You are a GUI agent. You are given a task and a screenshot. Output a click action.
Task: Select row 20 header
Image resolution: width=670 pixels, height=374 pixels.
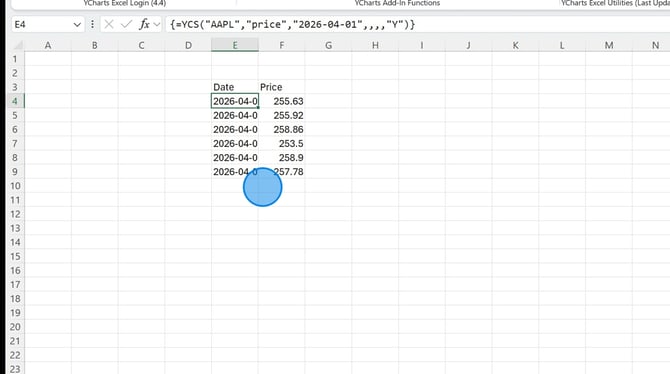(15, 327)
